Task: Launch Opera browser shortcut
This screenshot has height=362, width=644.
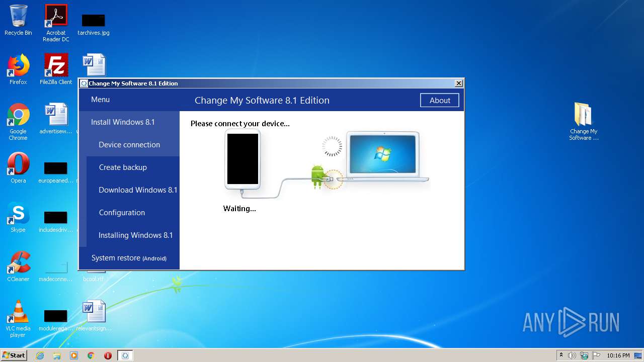Action: 18,168
